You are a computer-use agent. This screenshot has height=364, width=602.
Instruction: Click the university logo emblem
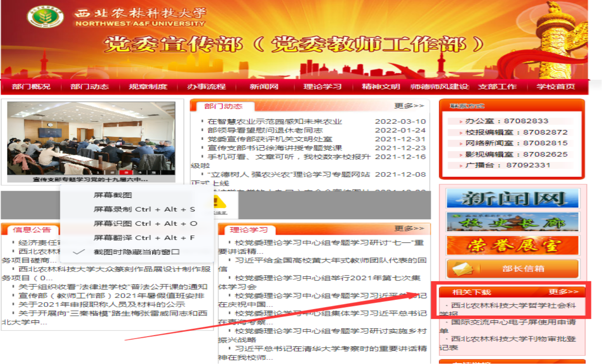(45, 17)
